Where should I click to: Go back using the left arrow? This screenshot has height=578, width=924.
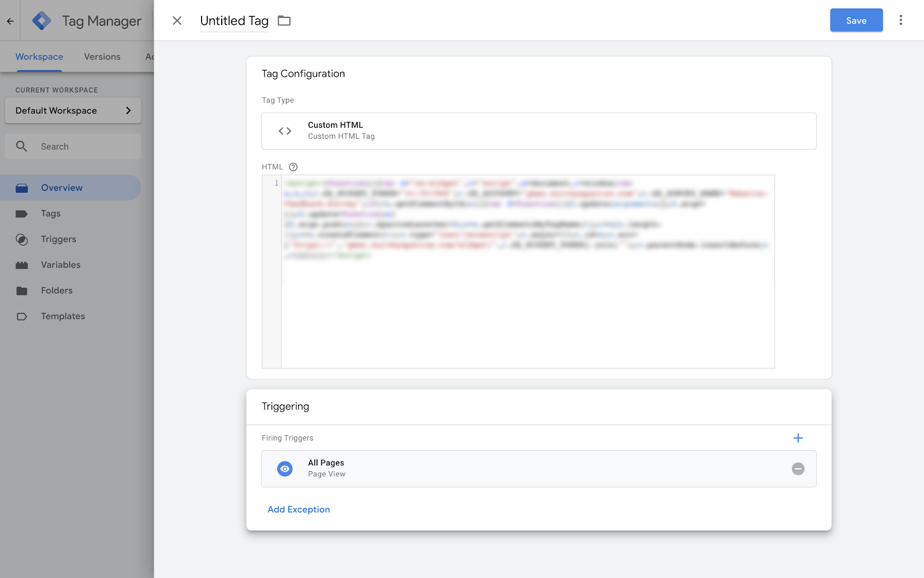pos(10,21)
